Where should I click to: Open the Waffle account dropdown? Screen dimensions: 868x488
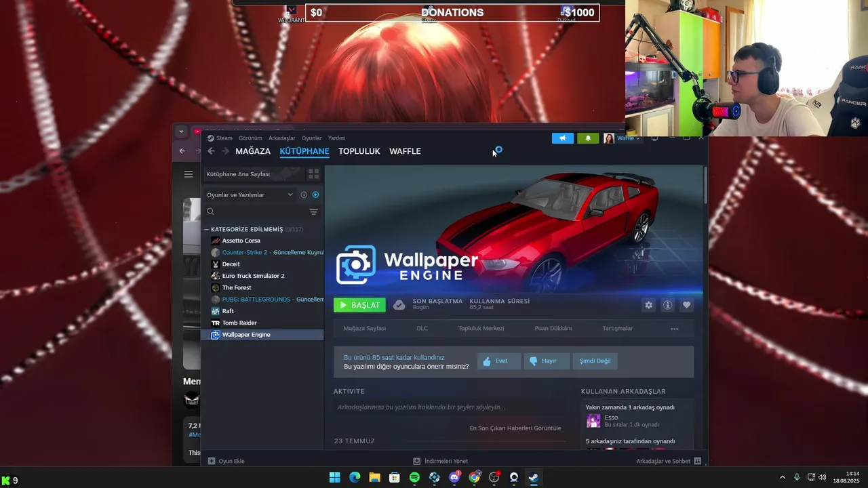point(627,138)
